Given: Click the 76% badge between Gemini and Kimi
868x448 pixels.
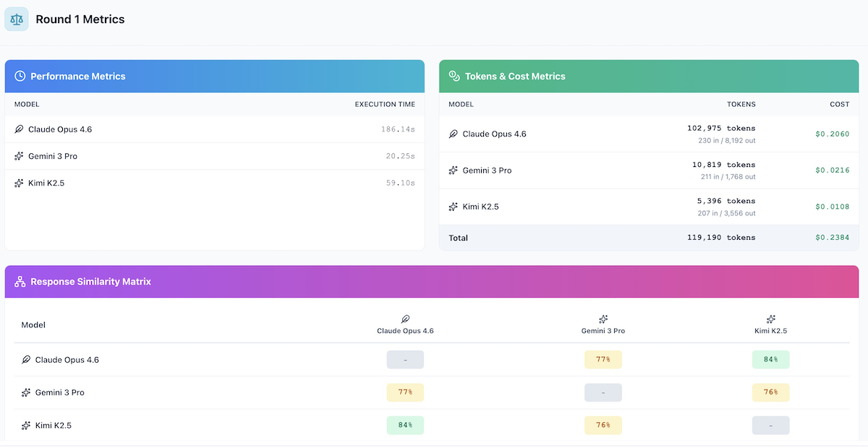Looking at the screenshot, I should pos(770,392).
